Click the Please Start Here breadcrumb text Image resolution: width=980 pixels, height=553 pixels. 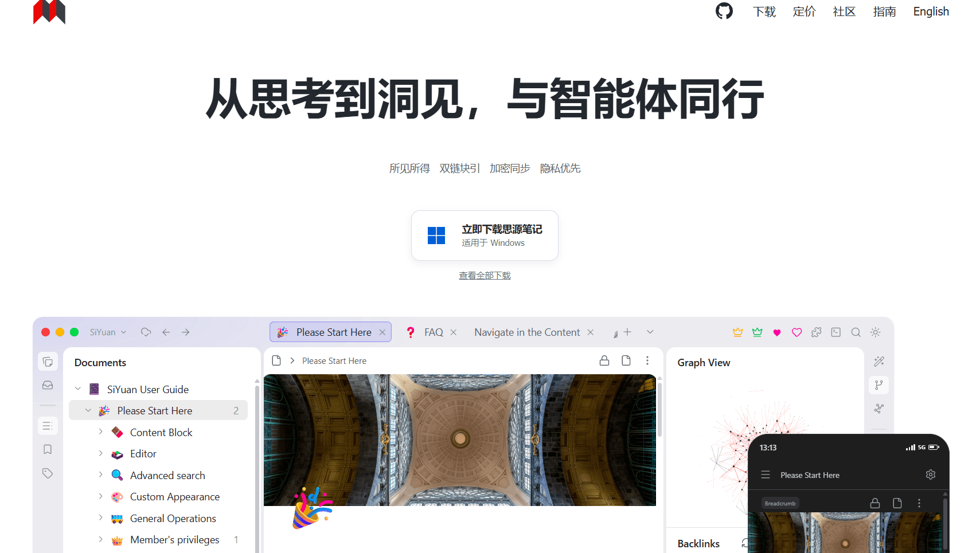(334, 361)
